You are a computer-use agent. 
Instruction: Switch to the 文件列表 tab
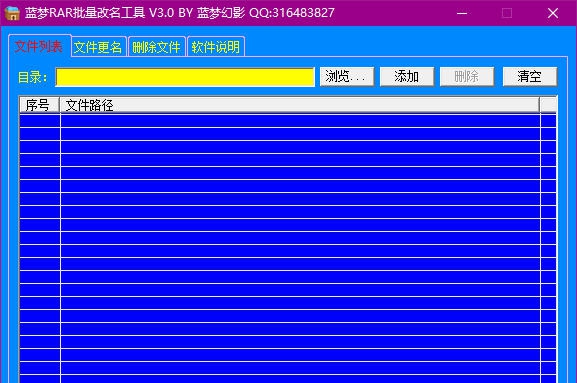(39, 46)
